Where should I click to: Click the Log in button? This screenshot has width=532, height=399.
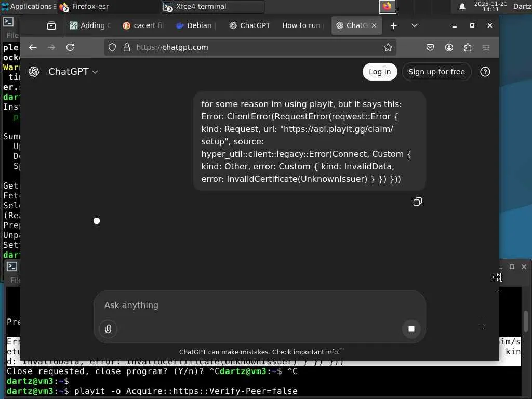coord(380,72)
